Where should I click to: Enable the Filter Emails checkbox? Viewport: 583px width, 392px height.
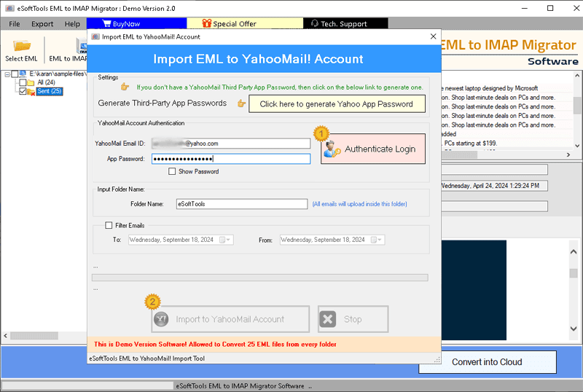click(109, 225)
